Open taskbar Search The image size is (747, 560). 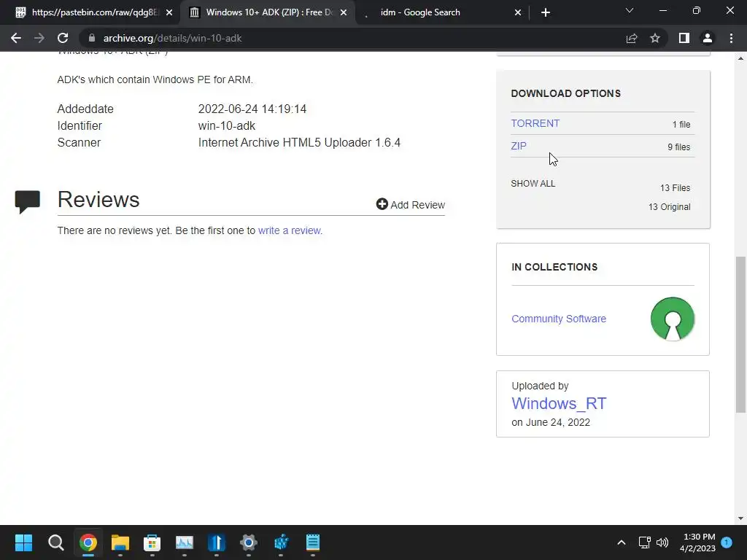pyautogui.click(x=55, y=542)
